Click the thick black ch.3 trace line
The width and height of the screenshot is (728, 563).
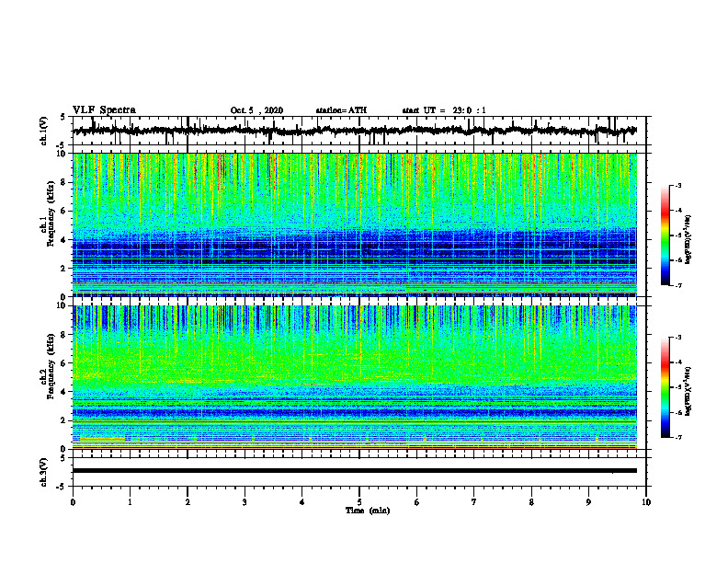pos(355,471)
